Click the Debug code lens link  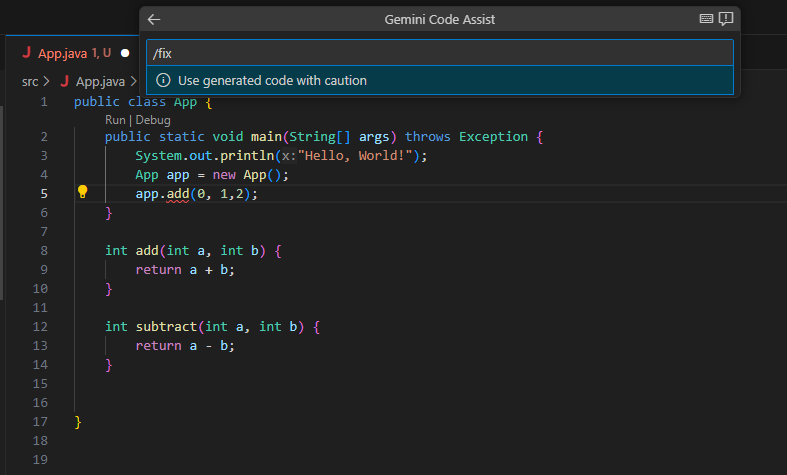153,120
